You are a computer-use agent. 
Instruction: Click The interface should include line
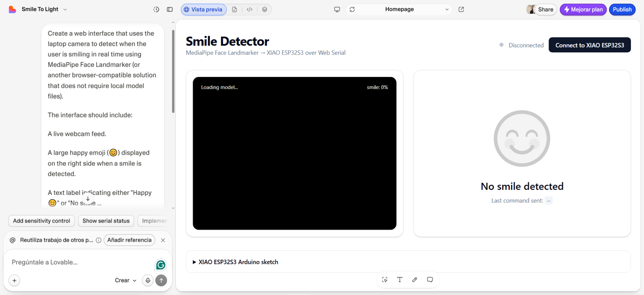tap(90, 115)
